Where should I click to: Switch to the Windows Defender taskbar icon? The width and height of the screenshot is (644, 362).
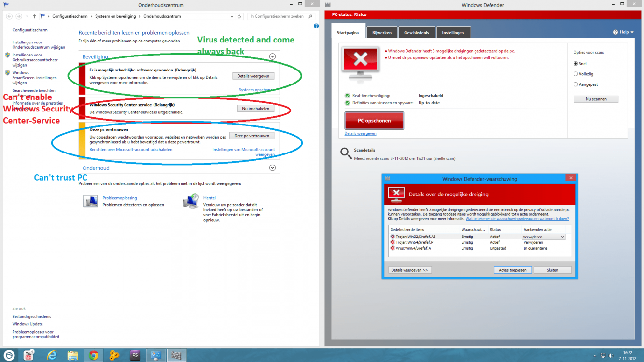178,355
